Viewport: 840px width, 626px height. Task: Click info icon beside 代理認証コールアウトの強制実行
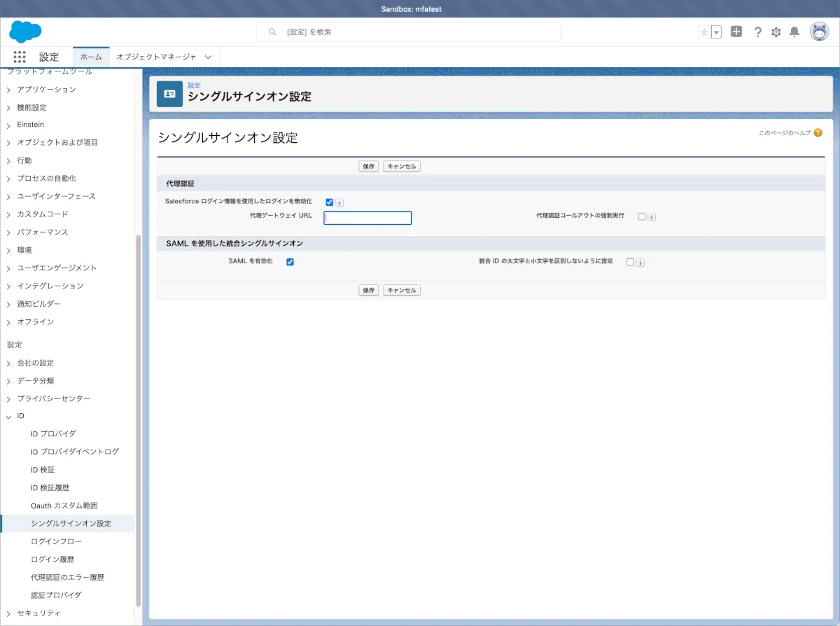pyautogui.click(x=651, y=217)
